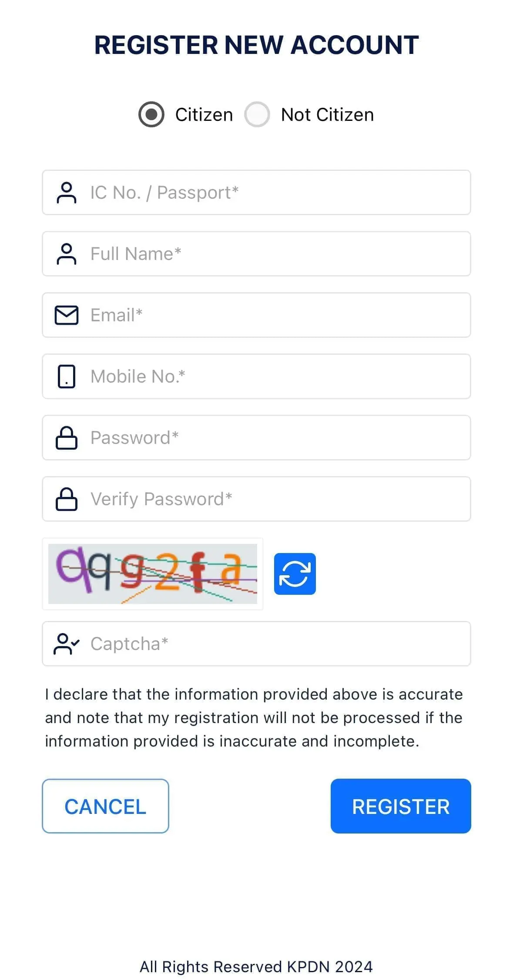This screenshot has width=513, height=980.
Task: Select the Not Citizen radio button
Action: click(258, 114)
